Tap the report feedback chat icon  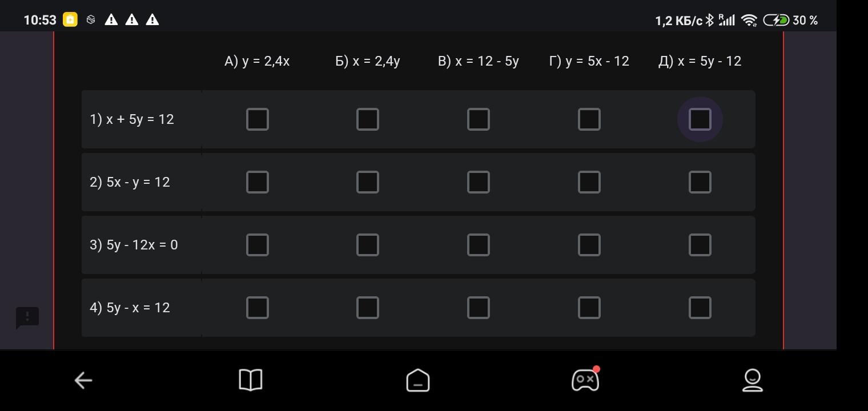point(27,317)
